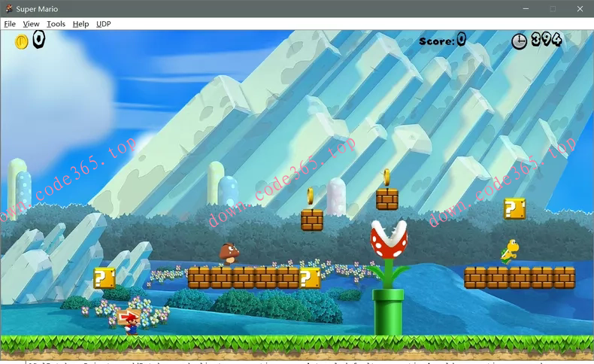Click the yellow Koopa Troopa
The width and height of the screenshot is (594, 364).
tap(510, 252)
